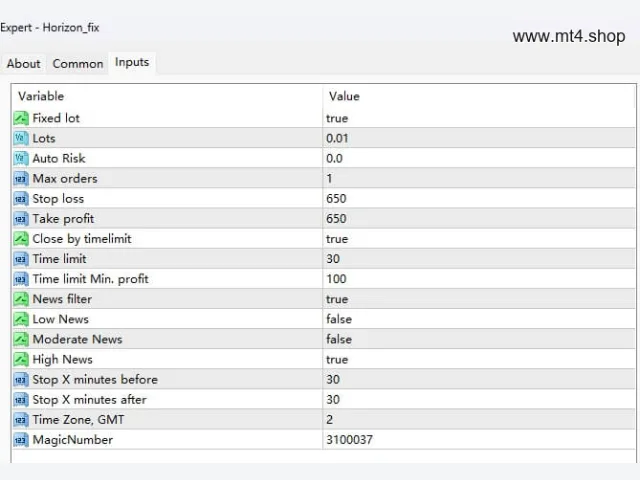Image resolution: width=640 pixels, height=480 pixels.
Task: Click the Value column header
Action: [344, 96]
